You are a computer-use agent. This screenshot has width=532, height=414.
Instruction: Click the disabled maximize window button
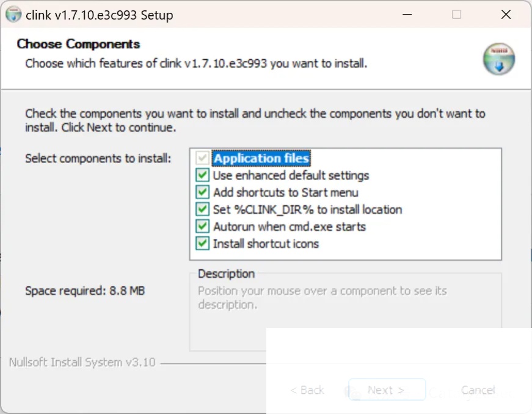click(456, 15)
